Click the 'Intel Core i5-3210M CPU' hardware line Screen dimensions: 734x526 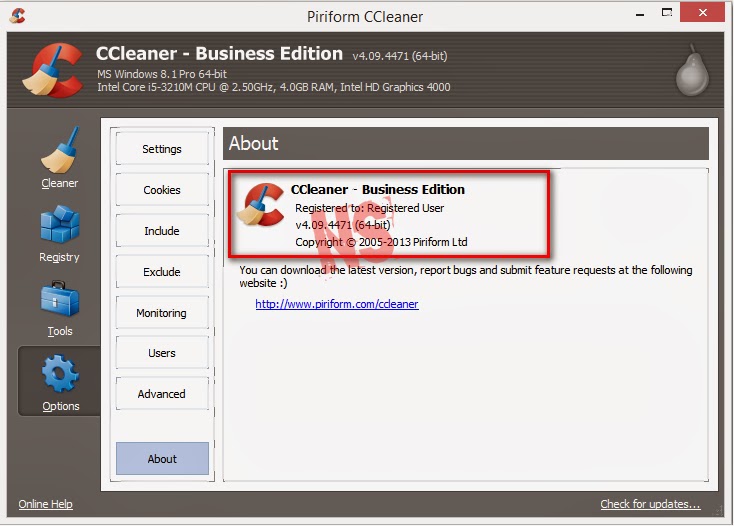[x=273, y=87]
